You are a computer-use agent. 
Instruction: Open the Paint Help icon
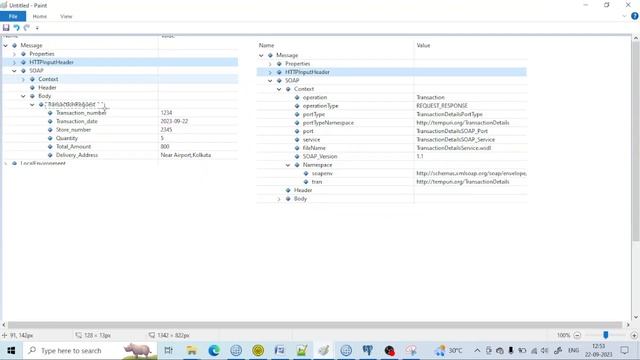(635, 16)
